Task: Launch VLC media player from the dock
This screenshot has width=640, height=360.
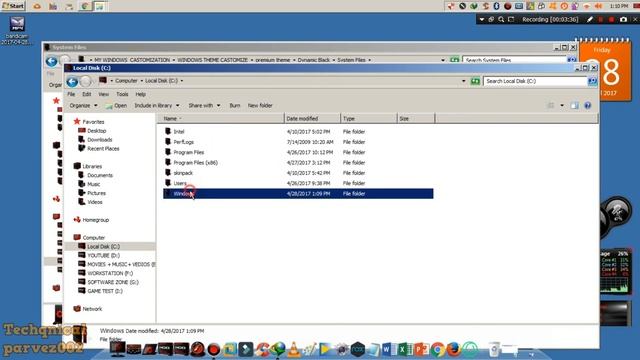Action: (x=293, y=349)
